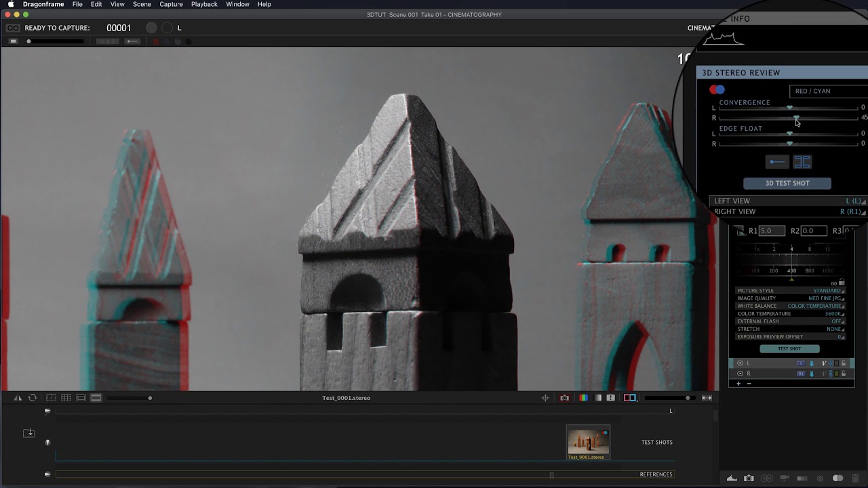Click the blue down arrow on exposure R
The image size is (868, 488).
click(x=812, y=374)
